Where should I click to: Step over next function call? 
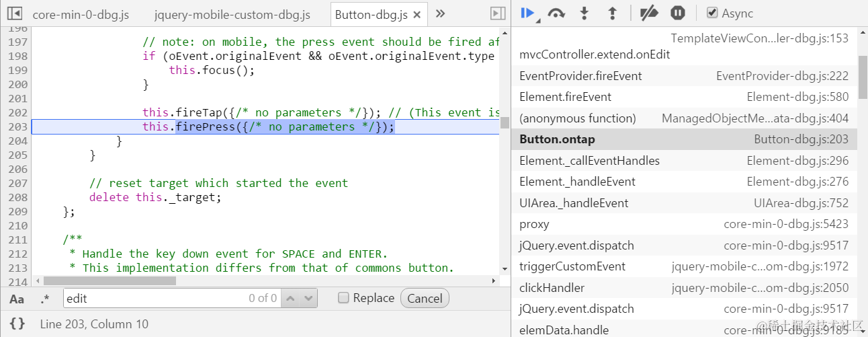556,13
